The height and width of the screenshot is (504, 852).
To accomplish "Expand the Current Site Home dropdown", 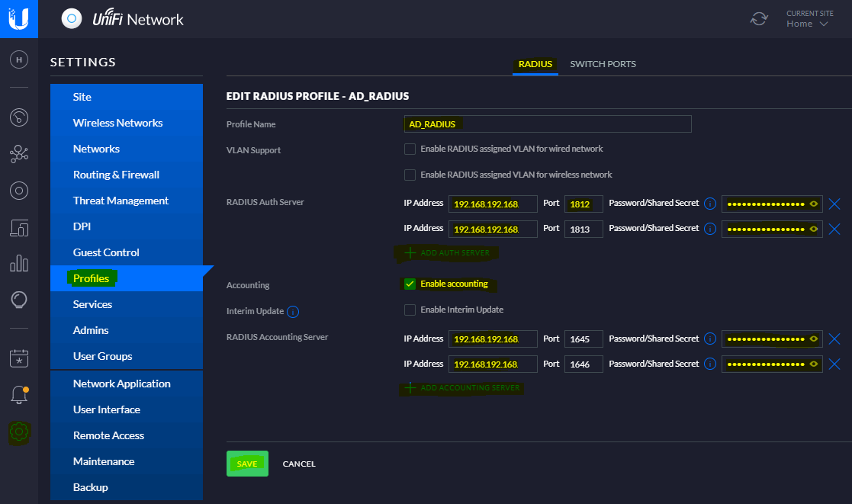I will pos(808,24).
